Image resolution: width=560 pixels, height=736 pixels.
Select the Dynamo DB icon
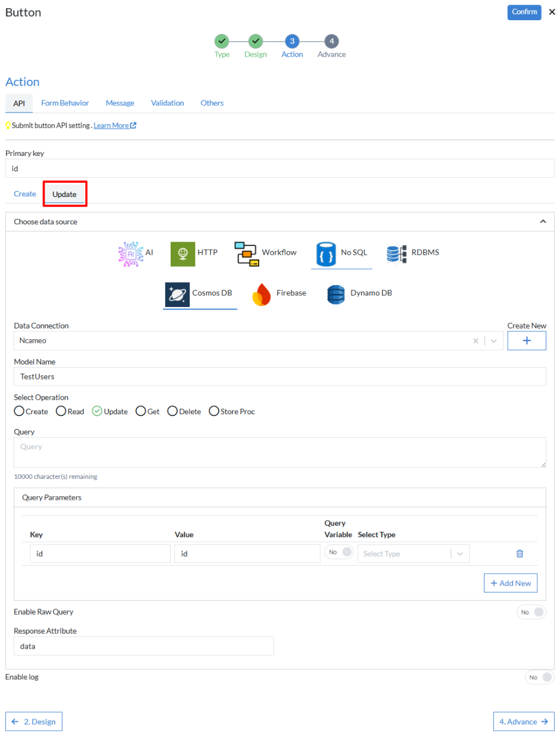point(336,294)
